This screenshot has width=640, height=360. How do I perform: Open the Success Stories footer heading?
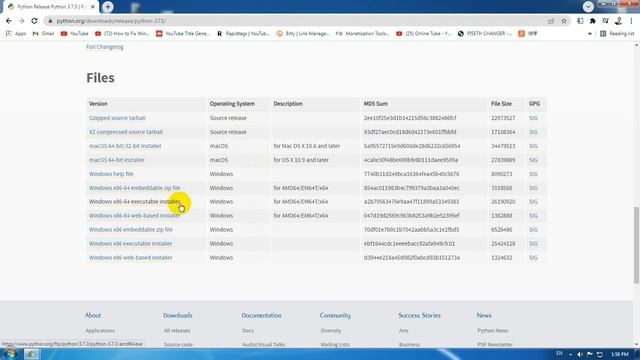[419, 316]
